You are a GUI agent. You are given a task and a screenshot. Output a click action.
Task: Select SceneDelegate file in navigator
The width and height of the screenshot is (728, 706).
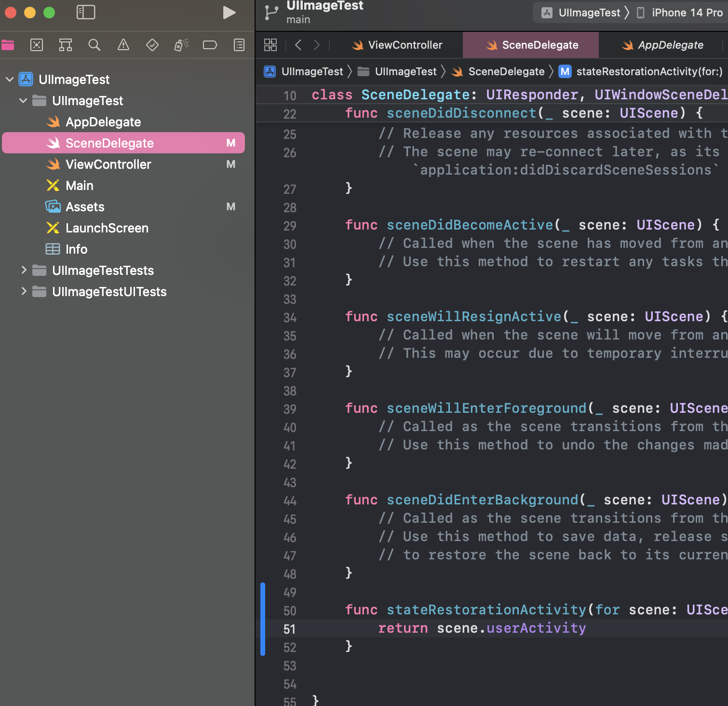pos(123,143)
